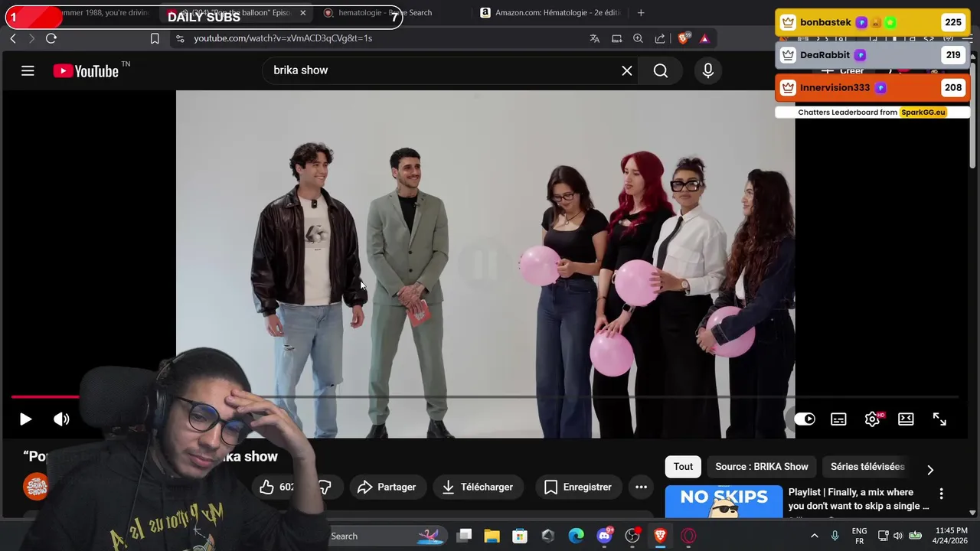Image resolution: width=980 pixels, height=551 pixels.
Task: Select the 'Tout' filter chip
Action: (x=683, y=467)
